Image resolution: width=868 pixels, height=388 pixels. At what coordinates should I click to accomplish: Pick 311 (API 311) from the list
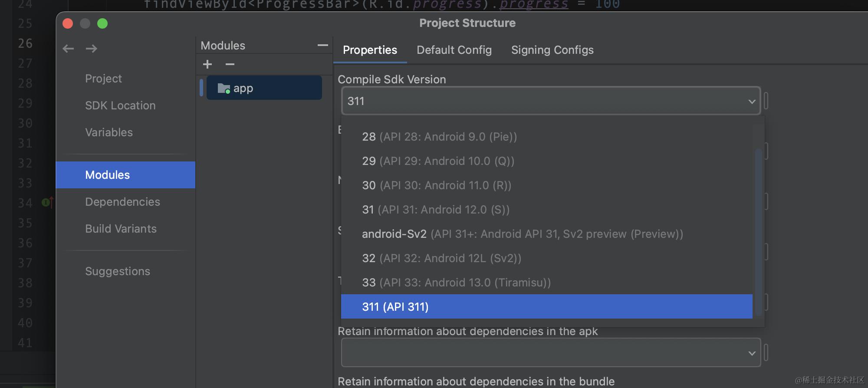point(395,307)
